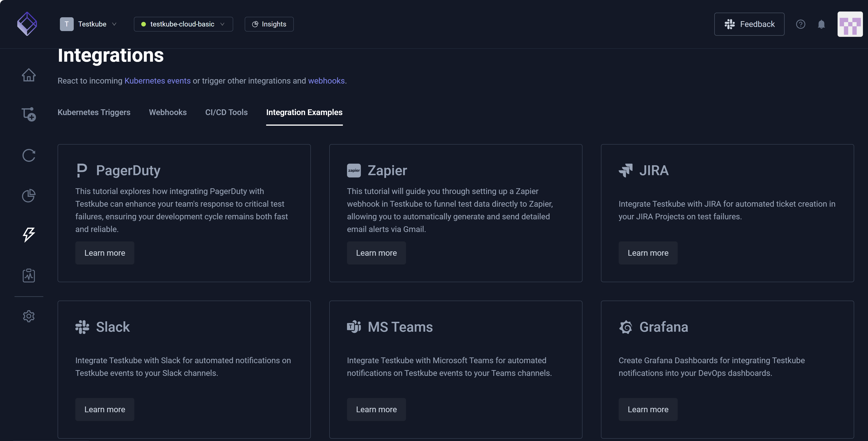868x441 pixels.
Task: Expand the testkube-cloud-basic environment dropdown
Action: click(183, 24)
